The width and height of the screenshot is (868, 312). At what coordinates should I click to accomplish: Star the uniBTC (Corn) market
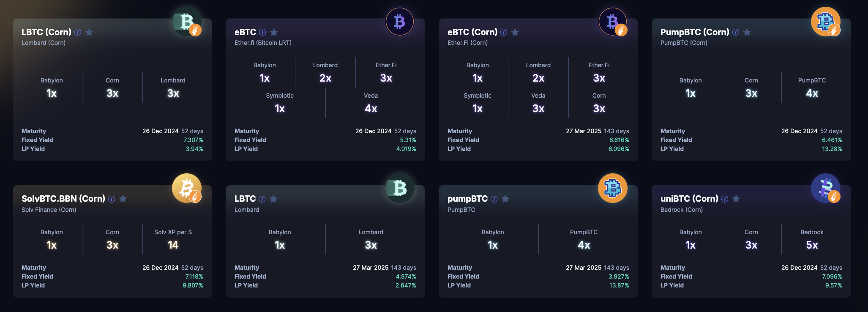[x=736, y=199]
